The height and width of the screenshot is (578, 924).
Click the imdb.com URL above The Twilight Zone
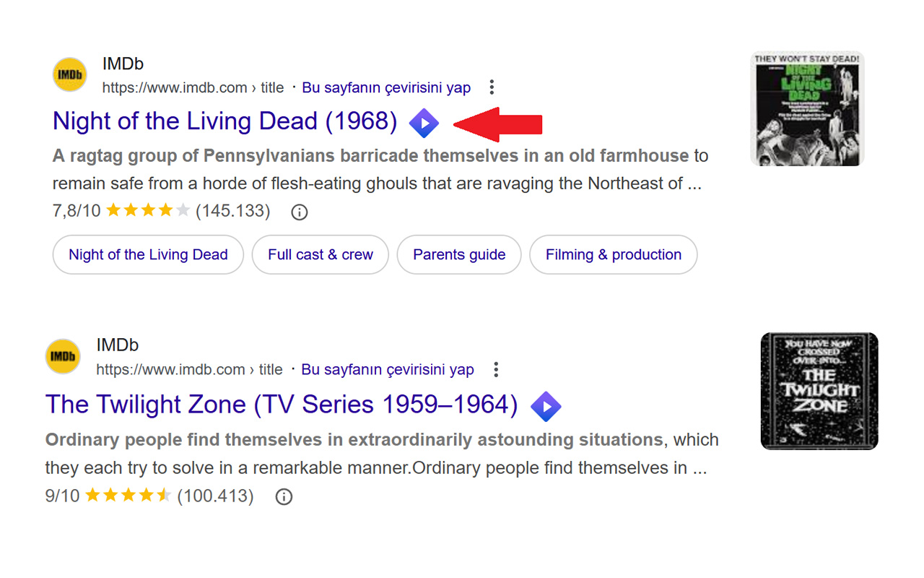(189, 370)
